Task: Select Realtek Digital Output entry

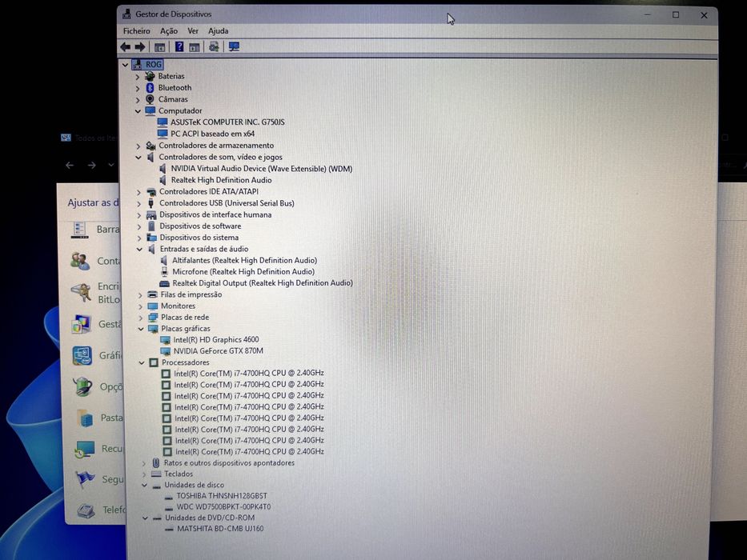Action: 263,283
